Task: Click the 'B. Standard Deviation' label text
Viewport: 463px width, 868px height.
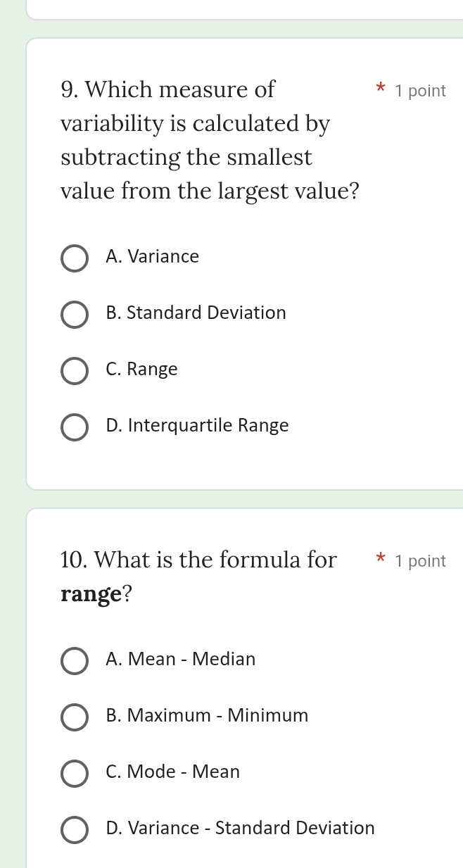Action: [x=196, y=313]
